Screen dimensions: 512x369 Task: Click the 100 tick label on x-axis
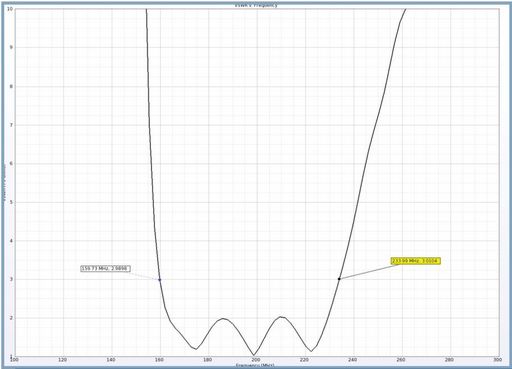[x=14, y=360]
